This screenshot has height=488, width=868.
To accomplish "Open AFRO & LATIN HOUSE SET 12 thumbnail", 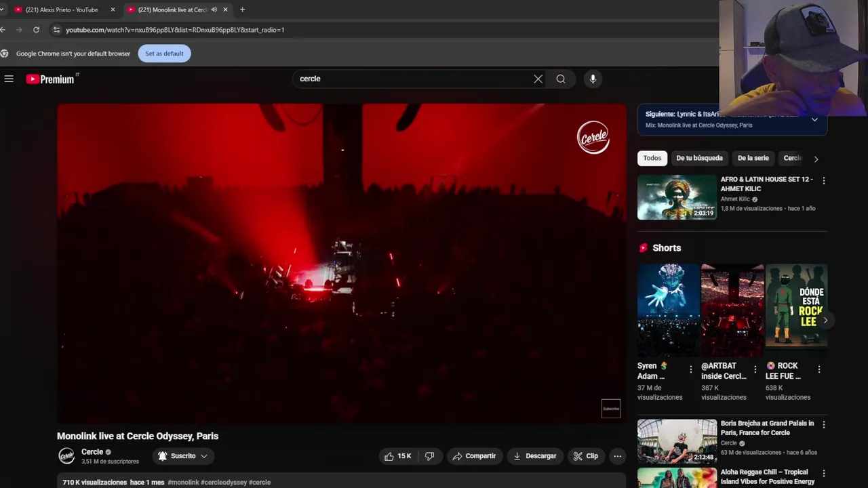I will (x=677, y=197).
